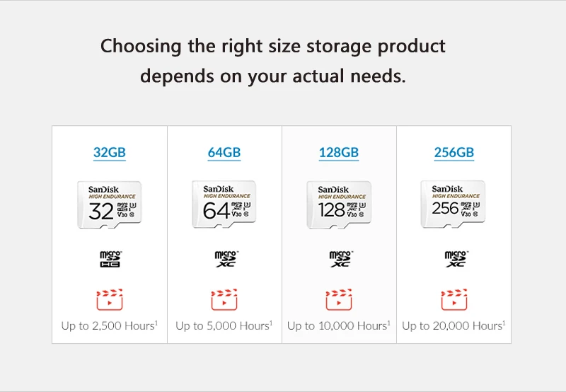Click the red video icon for 64GB

pyautogui.click(x=224, y=299)
